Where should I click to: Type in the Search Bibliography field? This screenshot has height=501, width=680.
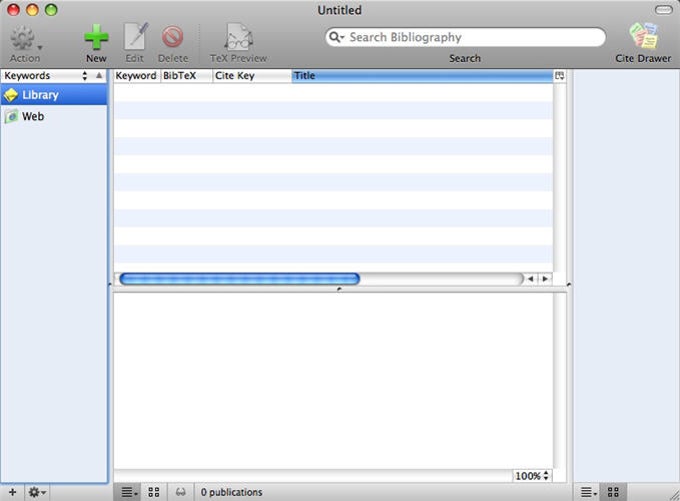click(x=465, y=37)
